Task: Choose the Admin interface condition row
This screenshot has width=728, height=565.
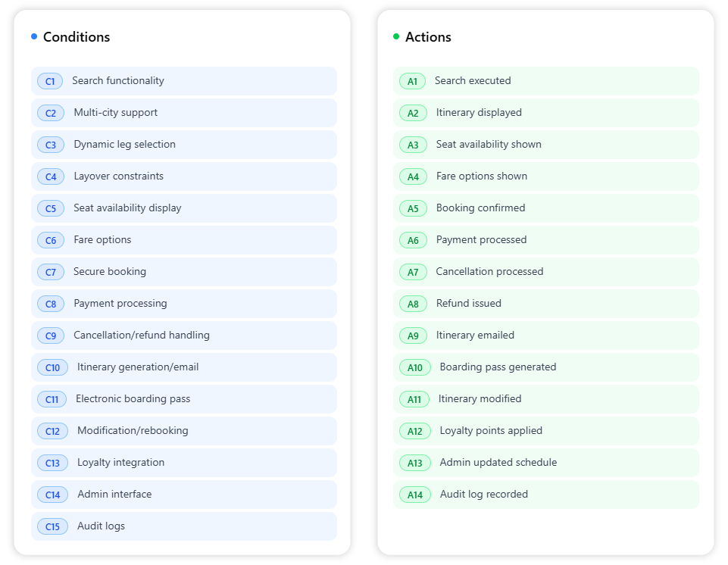Action: (183, 495)
